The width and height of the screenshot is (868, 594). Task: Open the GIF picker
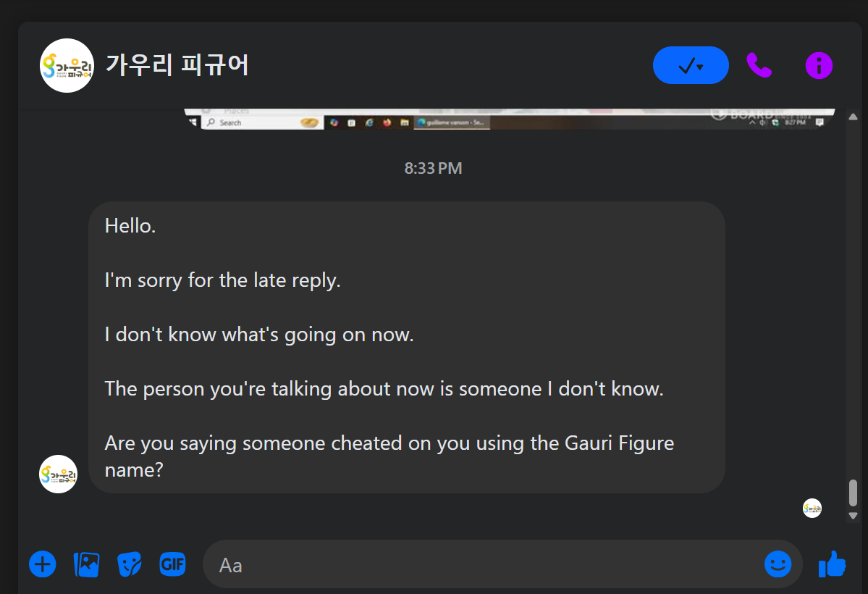coord(173,564)
